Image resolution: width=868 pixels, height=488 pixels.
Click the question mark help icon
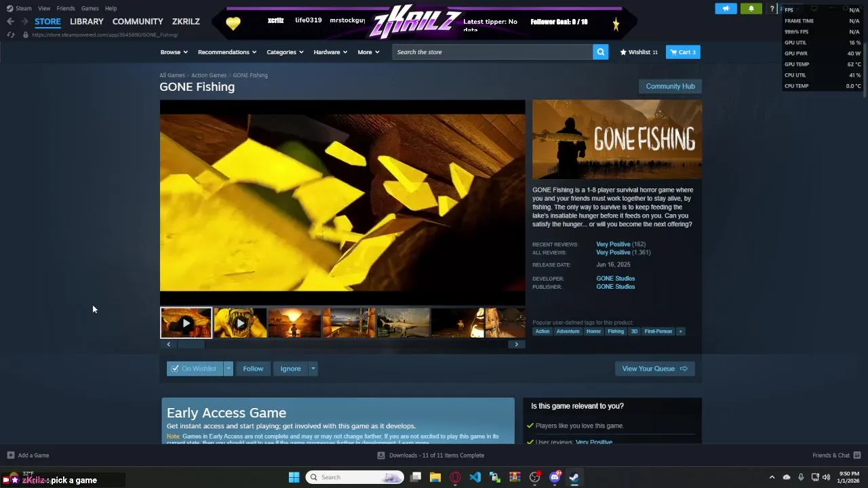click(x=772, y=9)
